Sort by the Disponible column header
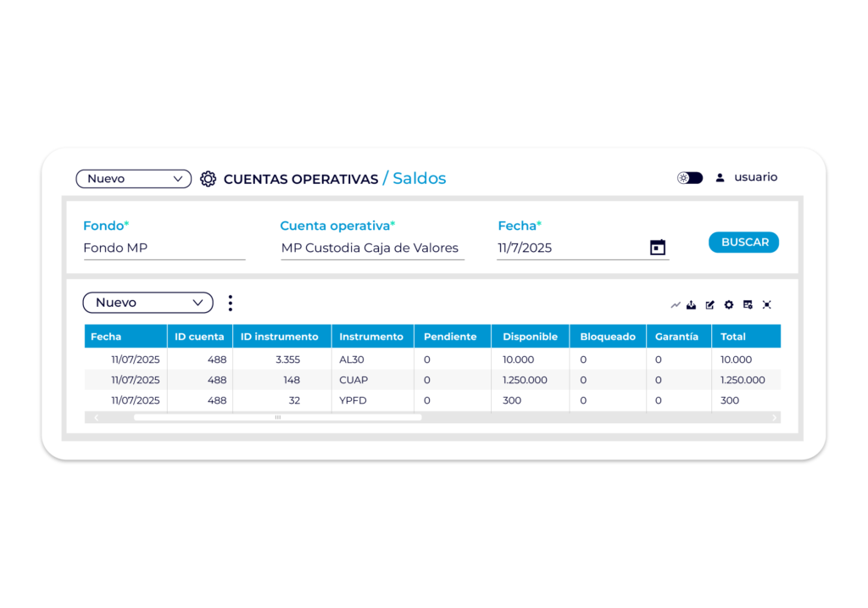This screenshot has height=608, width=868. (530, 336)
